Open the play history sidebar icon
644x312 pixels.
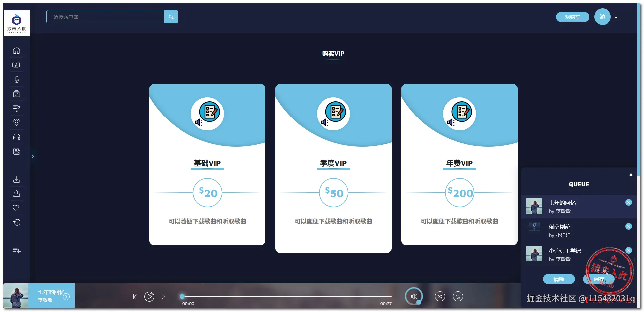pyautogui.click(x=16, y=222)
